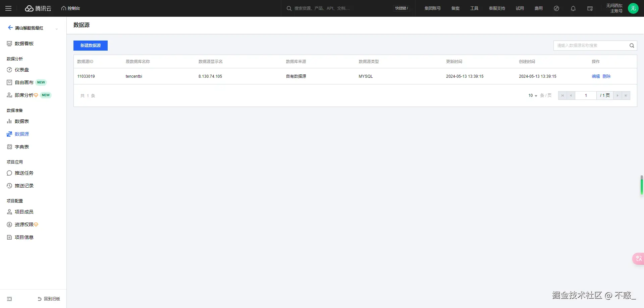The height and width of the screenshot is (308, 644).
Task: Focus the top global search box
Action: click(339, 8)
